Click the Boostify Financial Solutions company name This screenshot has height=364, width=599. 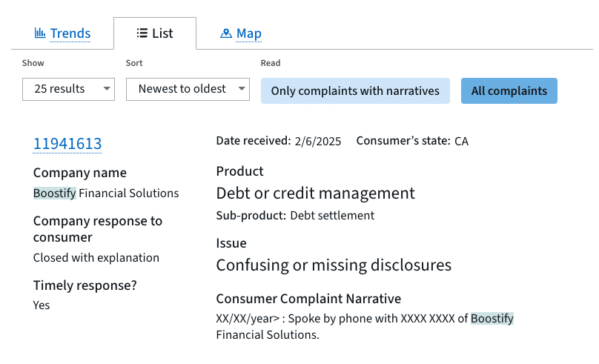[106, 193]
